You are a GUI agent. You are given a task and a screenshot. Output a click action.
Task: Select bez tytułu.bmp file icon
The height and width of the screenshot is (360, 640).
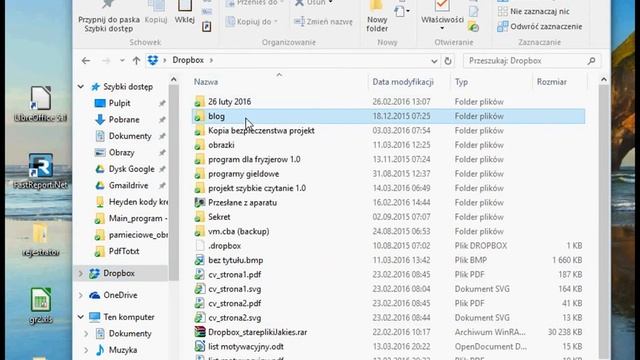tap(199, 260)
